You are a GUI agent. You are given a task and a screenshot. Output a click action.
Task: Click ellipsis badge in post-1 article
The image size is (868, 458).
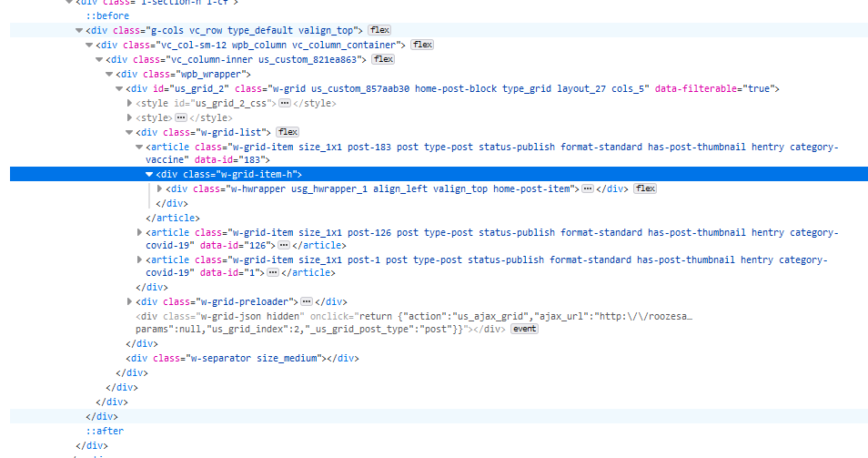[x=272, y=272]
